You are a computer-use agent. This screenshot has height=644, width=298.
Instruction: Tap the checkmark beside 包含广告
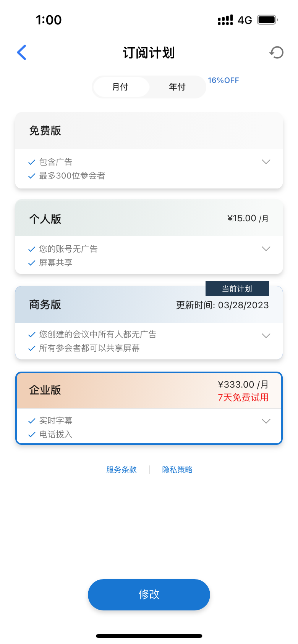coord(32,162)
